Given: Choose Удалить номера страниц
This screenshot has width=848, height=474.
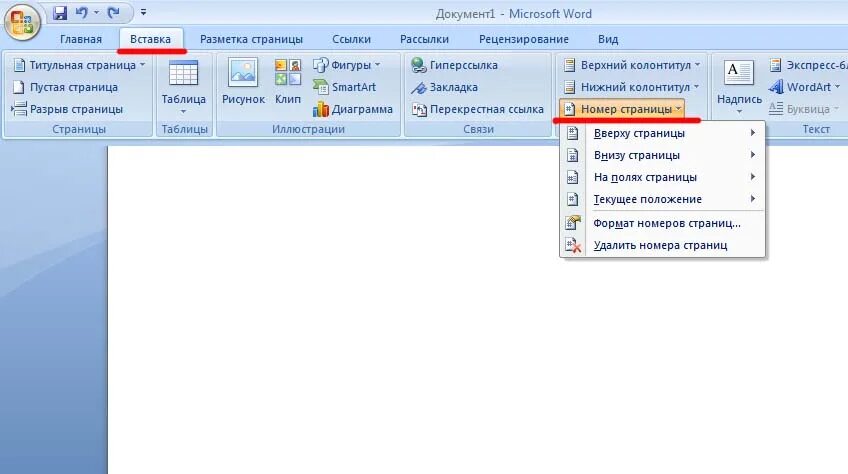Looking at the screenshot, I should pos(662,245).
